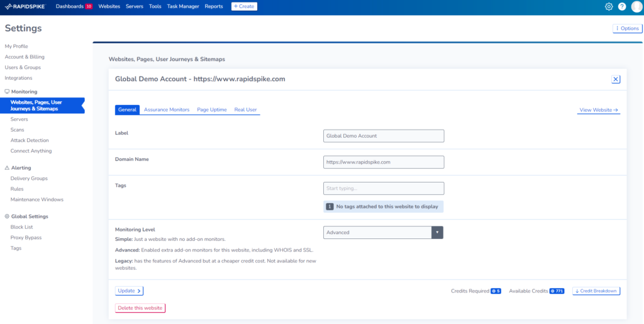The width and height of the screenshot is (644, 324).
Task: Click the RapidSpike logo
Action: [25, 6]
